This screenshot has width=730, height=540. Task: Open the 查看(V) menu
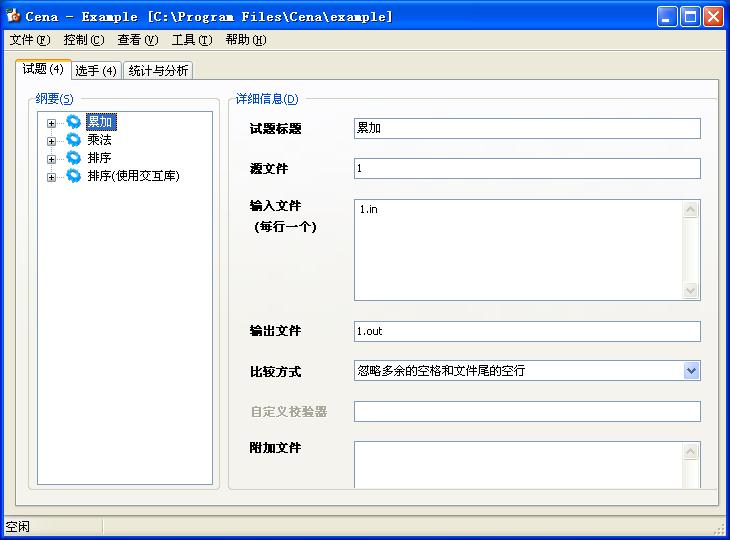point(138,40)
